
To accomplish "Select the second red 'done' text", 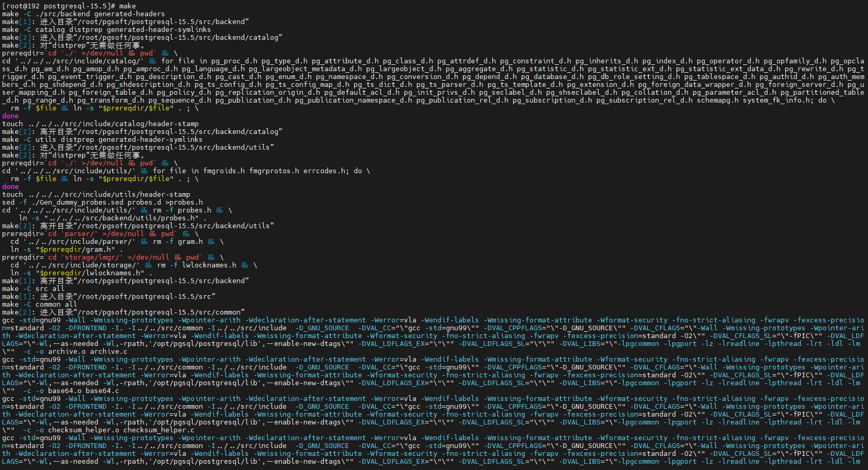I will 10,186.
